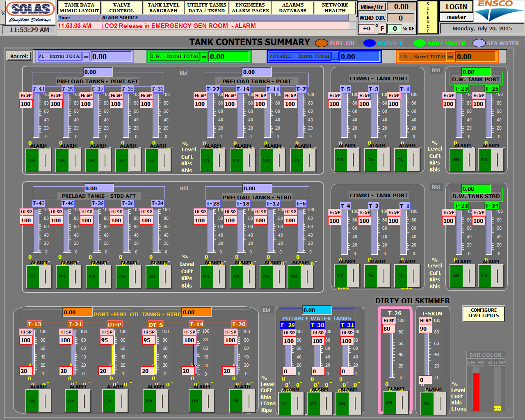525x420 pixels.
Task: Click the Configure Level Limits button
Action: point(483,313)
